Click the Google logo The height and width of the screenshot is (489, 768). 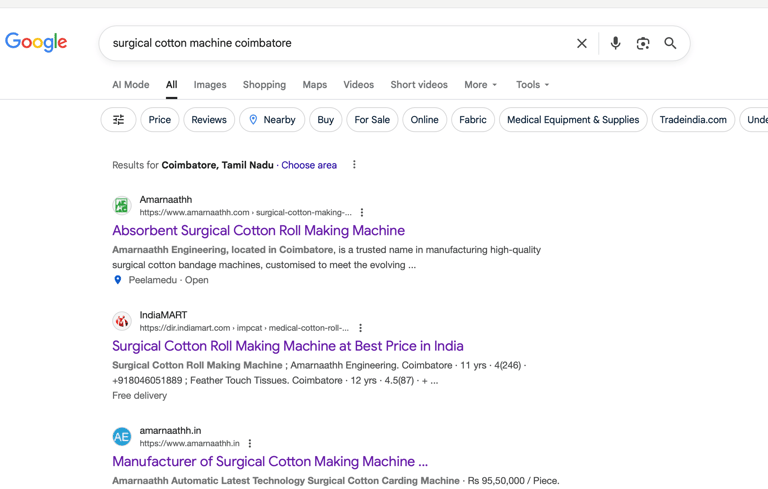(36, 42)
